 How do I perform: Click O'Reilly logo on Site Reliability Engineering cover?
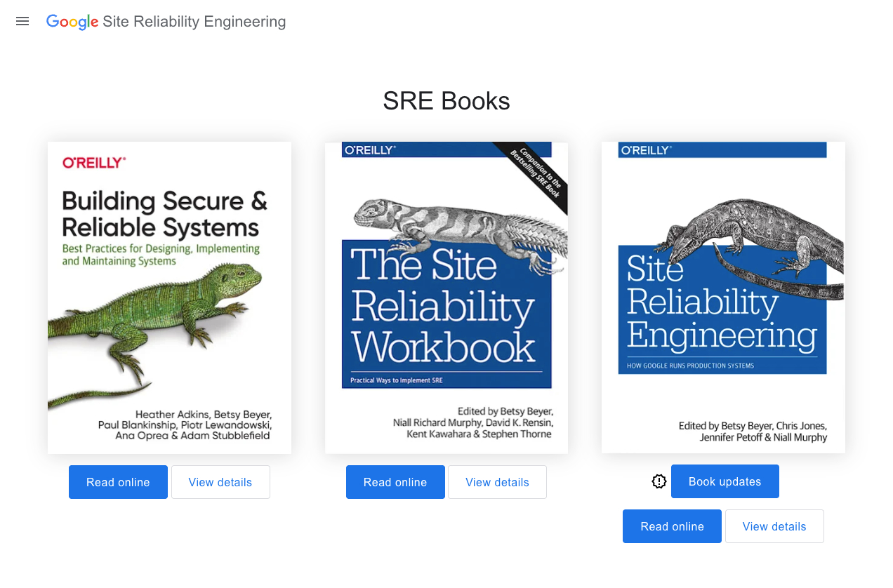(645, 149)
